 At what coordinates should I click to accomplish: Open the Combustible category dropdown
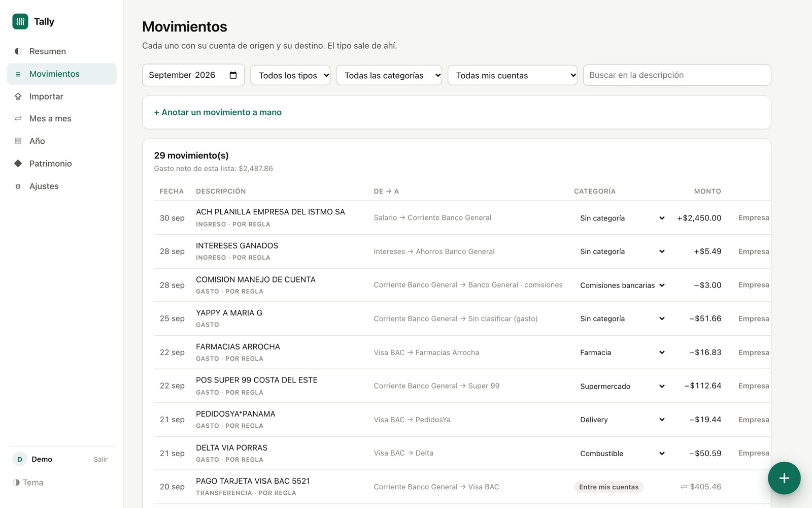point(622,454)
